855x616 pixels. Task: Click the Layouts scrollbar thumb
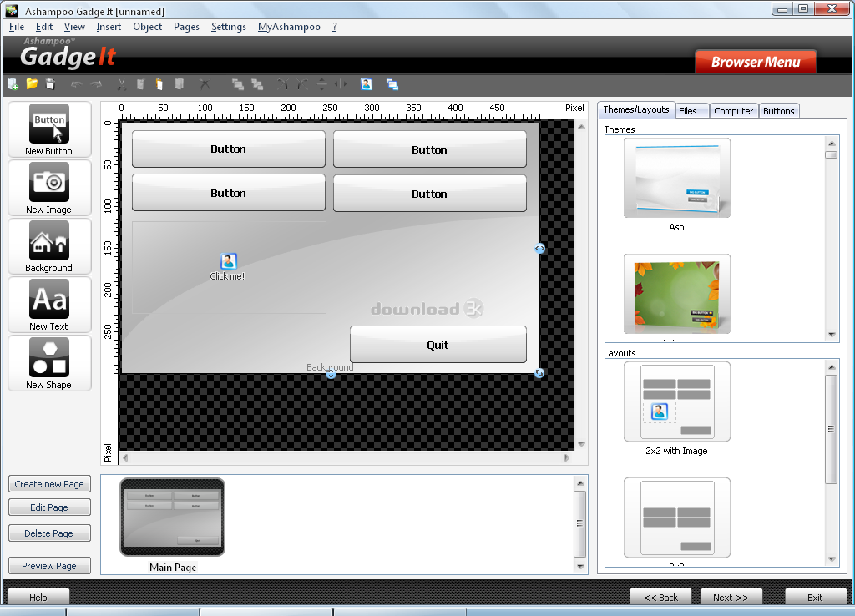tap(832, 429)
